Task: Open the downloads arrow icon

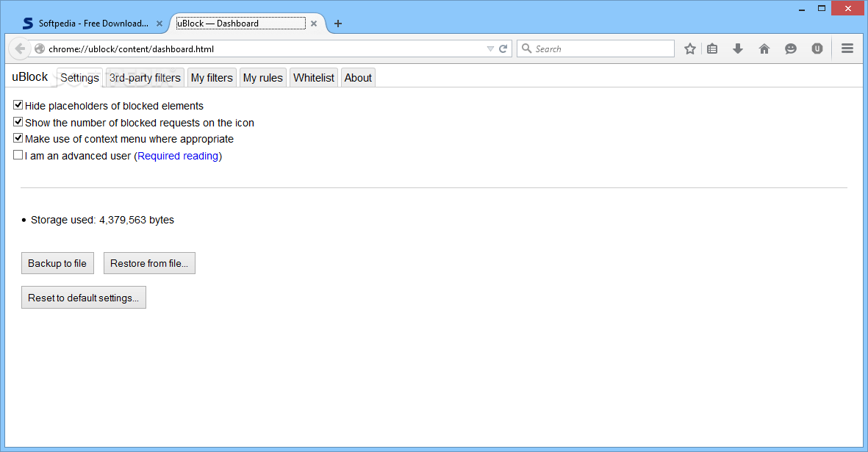Action: click(738, 49)
